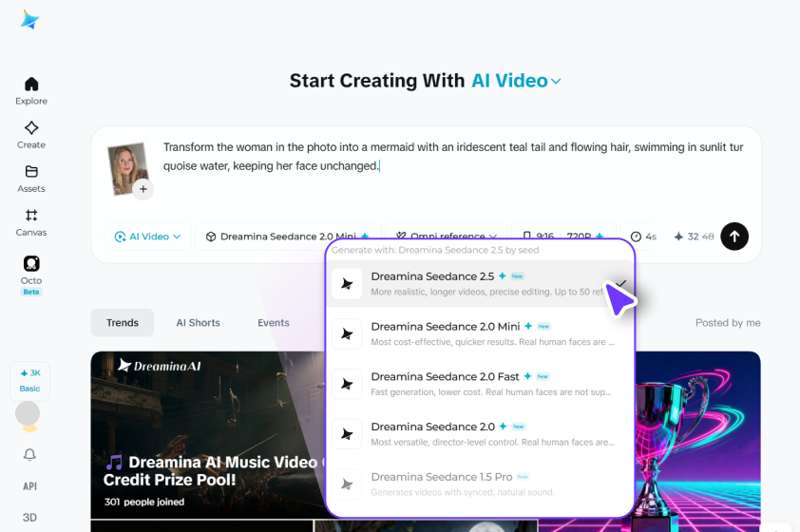Click the 'Most cost-effective, quicker results' description
The width and height of the screenshot is (800, 532).
(492, 342)
